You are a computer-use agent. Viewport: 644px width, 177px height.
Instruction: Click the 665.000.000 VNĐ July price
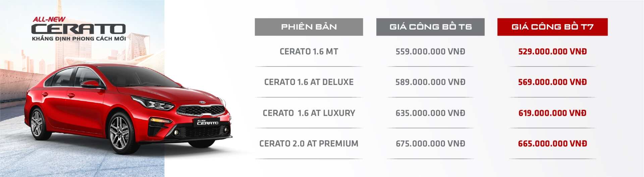coord(552,144)
